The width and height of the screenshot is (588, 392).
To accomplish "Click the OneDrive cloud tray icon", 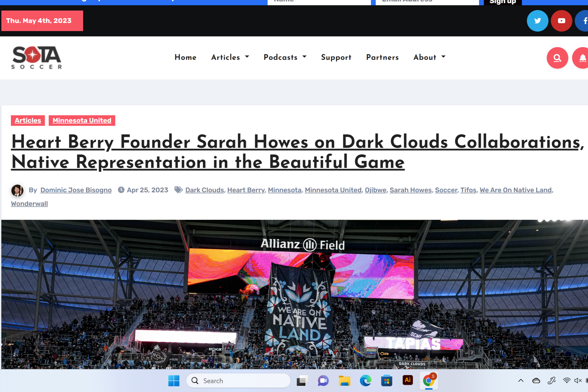I will click(536, 381).
